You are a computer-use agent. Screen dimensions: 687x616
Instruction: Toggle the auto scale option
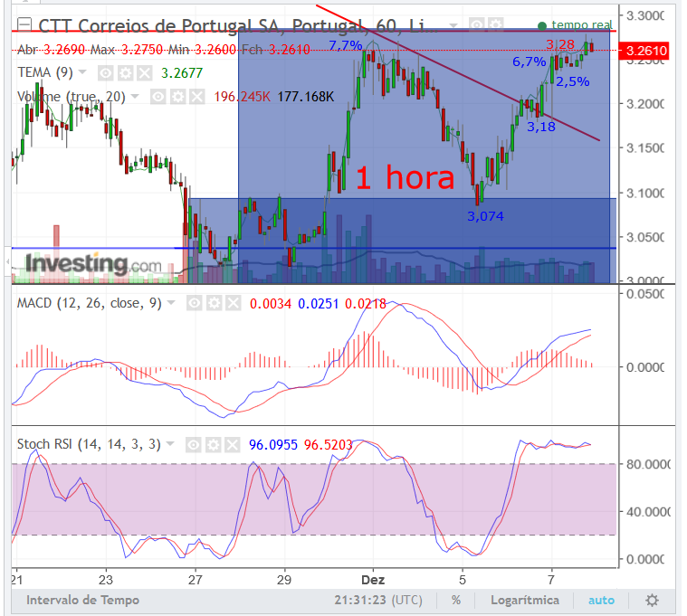tap(601, 600)
